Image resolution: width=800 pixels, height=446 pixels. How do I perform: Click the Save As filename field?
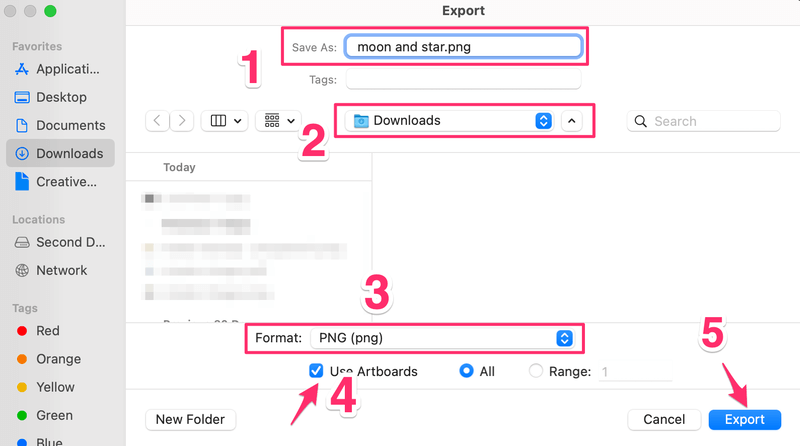pyautogui.click(x=462, y=46)
